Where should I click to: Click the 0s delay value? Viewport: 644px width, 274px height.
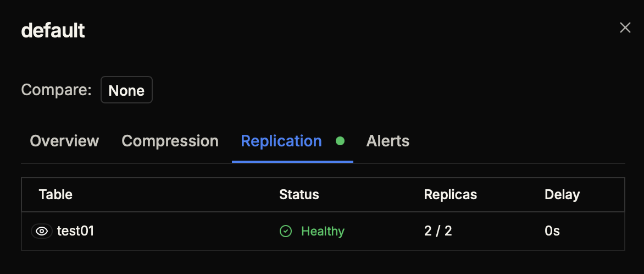coord(552,231)
